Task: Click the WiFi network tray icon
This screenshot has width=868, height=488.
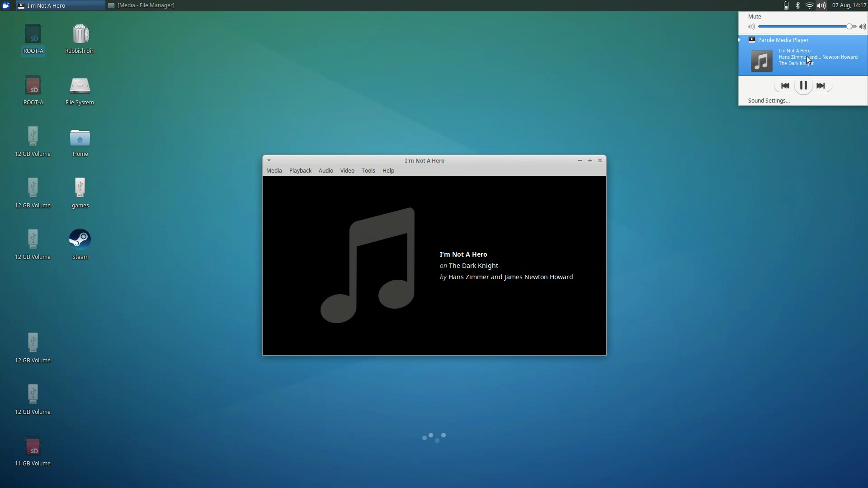Action: pos(809,5)
